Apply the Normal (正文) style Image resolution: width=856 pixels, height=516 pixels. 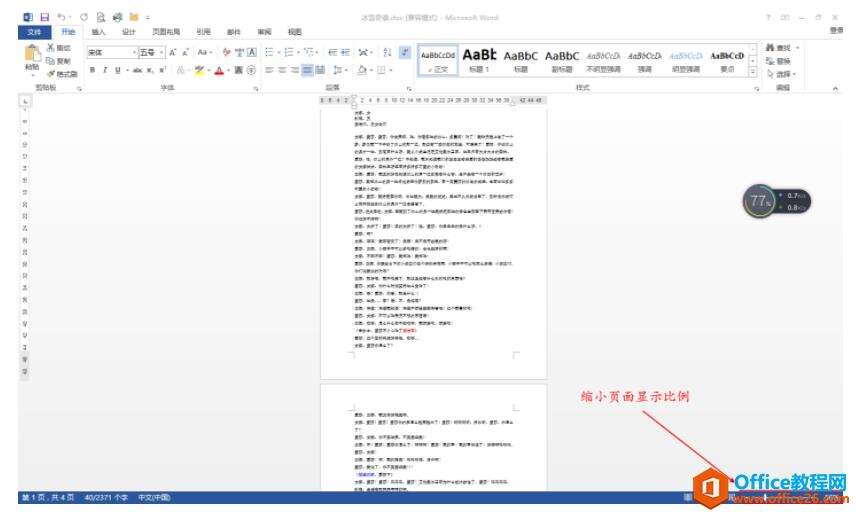coord(438,60)
